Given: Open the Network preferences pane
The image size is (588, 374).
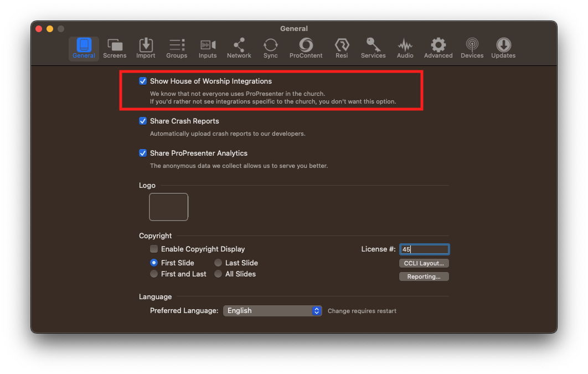Looking at the screenshot, I should tap(239, 48).
